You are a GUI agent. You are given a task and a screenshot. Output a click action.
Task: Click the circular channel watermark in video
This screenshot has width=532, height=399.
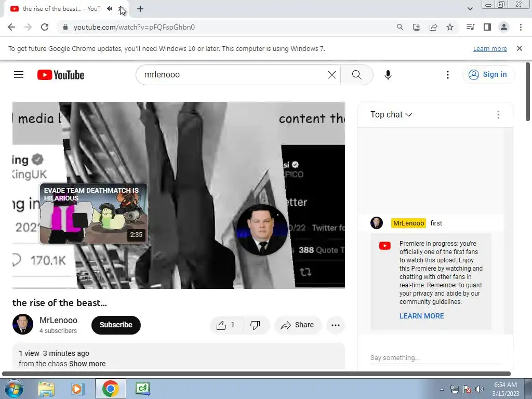point(262,229)
